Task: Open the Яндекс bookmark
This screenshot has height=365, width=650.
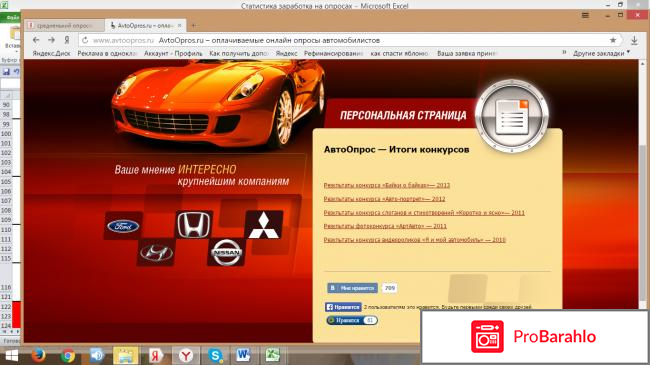Action: coord(286,54)
